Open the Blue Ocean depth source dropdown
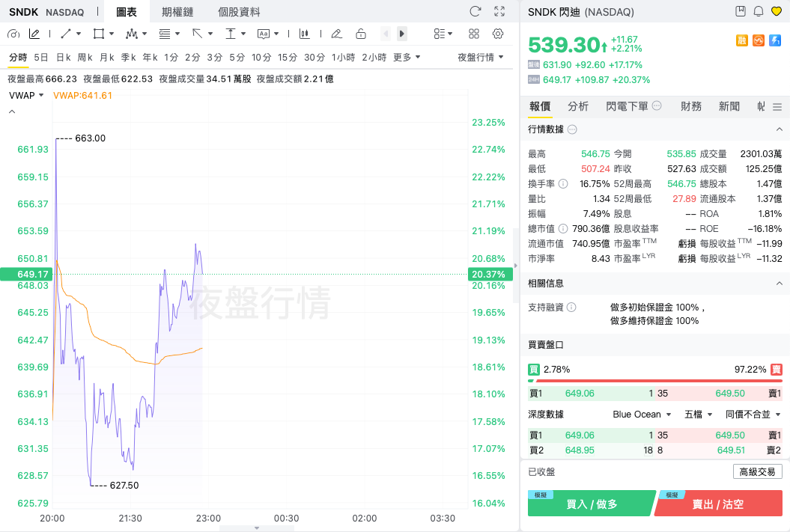The image size is (790, 532). [x=641, y=415]
